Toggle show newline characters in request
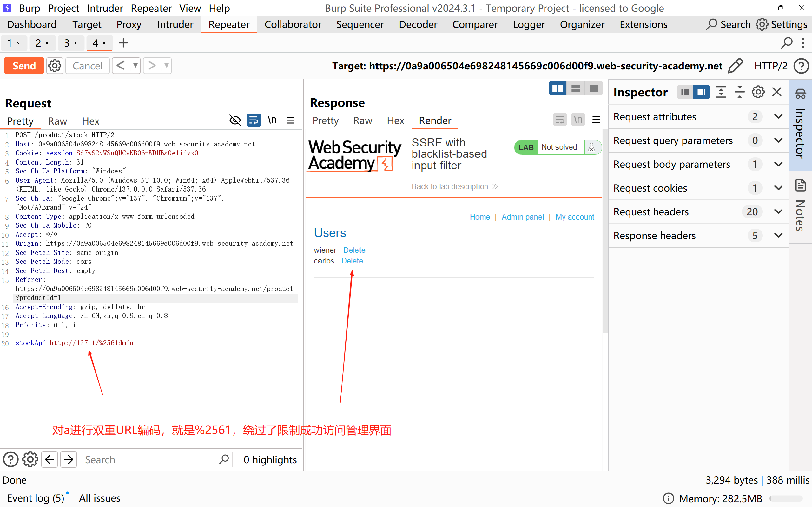The image size is (812, 507). point(272,120)
